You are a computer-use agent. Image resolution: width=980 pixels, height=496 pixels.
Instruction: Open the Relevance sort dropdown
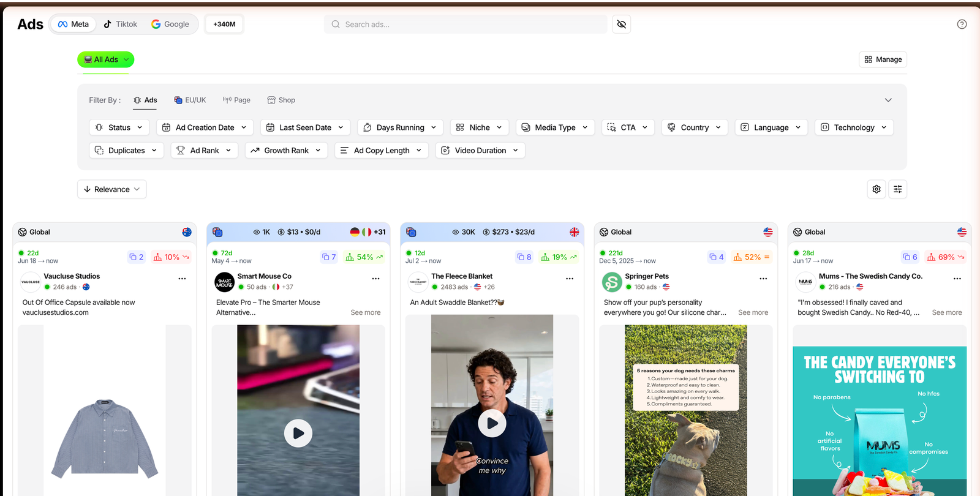pos(112,189)
